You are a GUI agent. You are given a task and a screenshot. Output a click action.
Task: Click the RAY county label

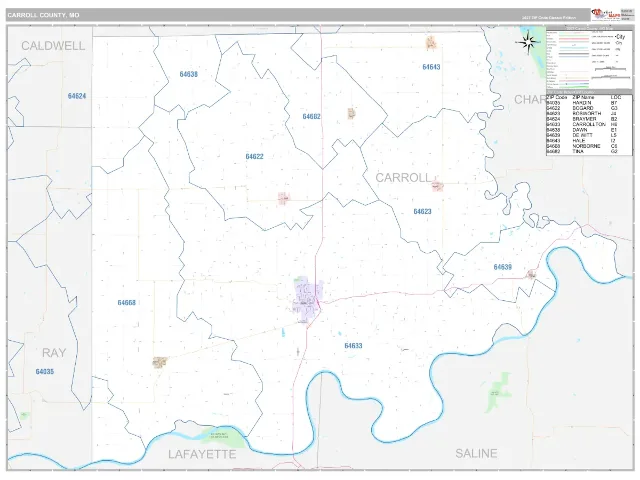pos(54,353)
